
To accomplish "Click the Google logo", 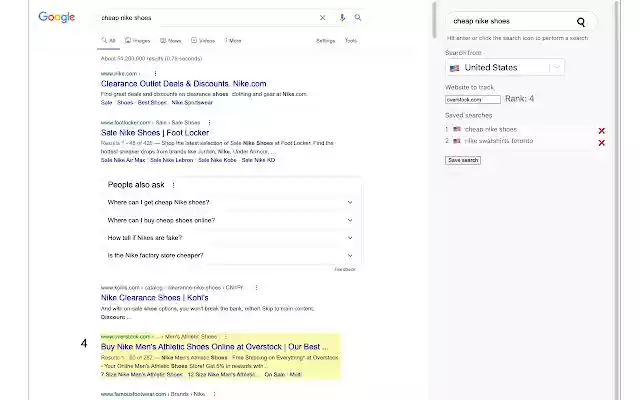I will (x=57, y=17).
